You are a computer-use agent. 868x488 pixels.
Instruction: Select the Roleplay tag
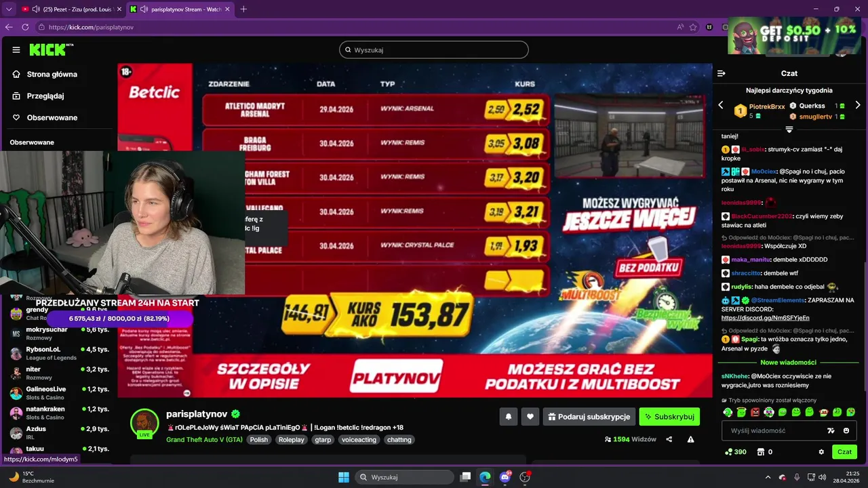[x=292, y=439]
